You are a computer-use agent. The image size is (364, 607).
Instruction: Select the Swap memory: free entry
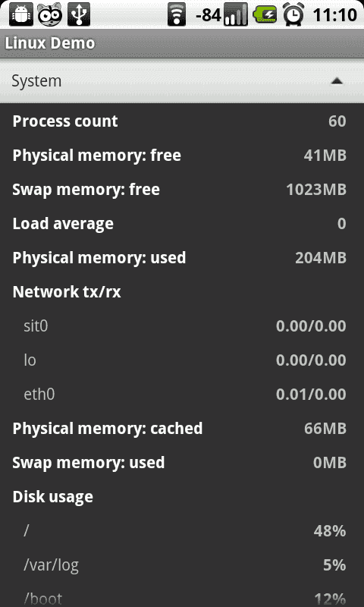[182, 189]
